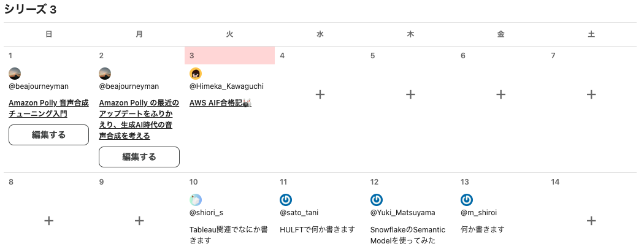The width and height of the screenshot is (644, 252).
Task: Open @Himeka_Kawaguchi avatar on day 3
Action: tap(196, 74)
